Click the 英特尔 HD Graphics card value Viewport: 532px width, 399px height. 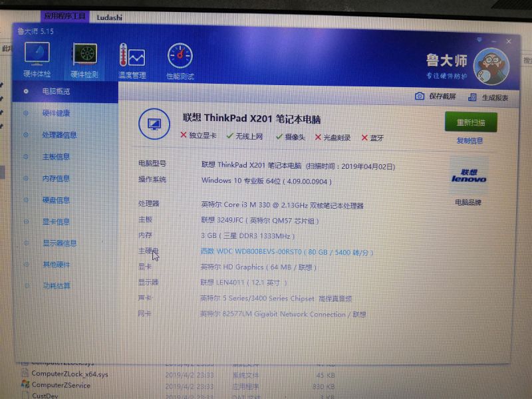click(x=259, y=267)
